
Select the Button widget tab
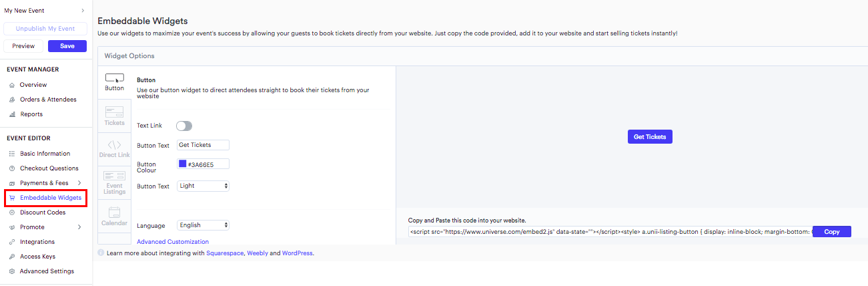[114, 82]
